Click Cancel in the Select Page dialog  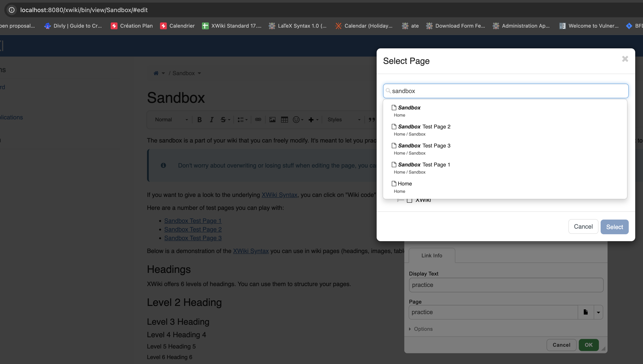pos(583,227)
